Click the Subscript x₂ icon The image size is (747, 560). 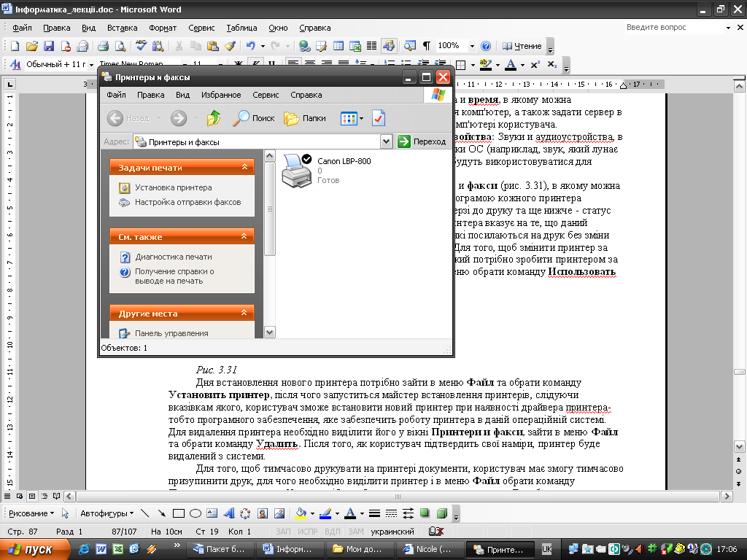(x=552, y=64)
